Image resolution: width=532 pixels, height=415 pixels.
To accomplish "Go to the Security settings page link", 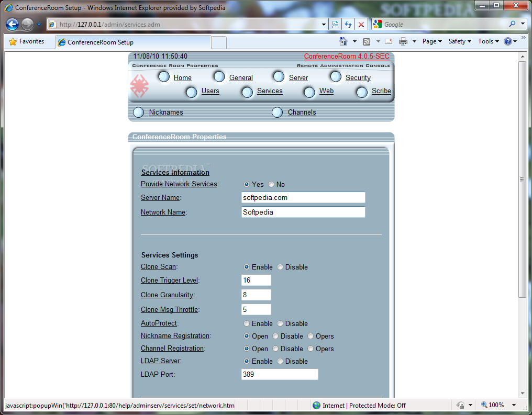I will [x=358, y=77].
